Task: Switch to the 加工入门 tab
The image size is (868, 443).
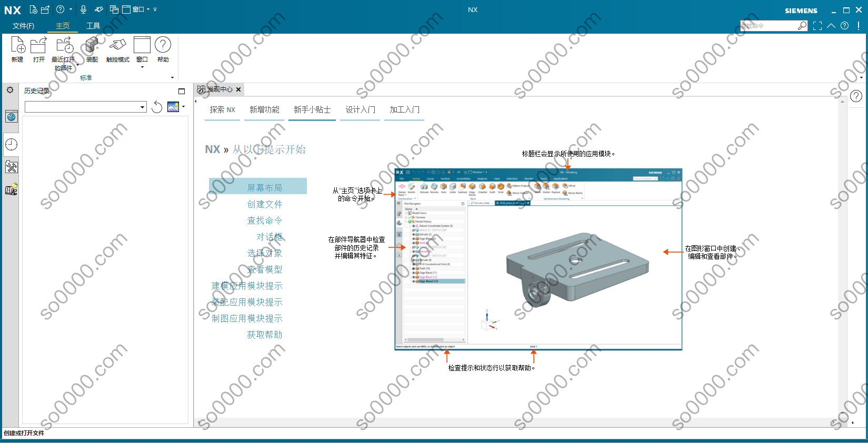Action: 405,109
